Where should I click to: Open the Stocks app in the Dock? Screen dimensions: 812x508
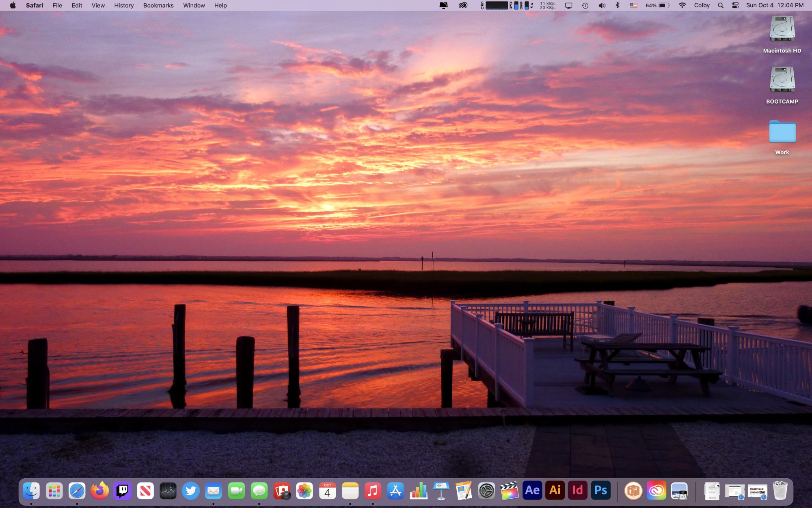168,491
